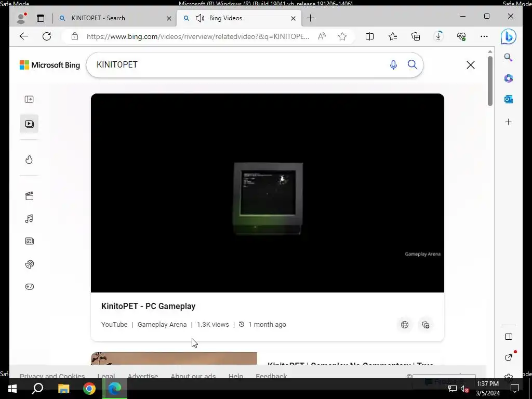The height and width of the screenshot is (399, 532).
Task: Open the Gaming videos category
Action: click(29, 287)
